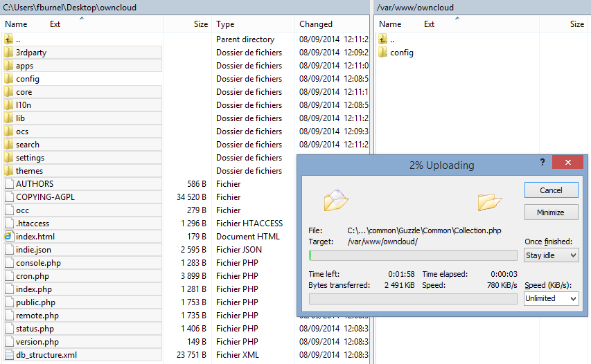Click the overall transfer progress bar
591x364 pixels.
(x=413, y=299)
